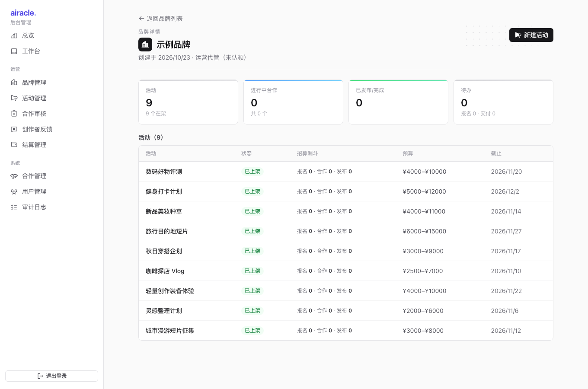Click the megaphone icon in 新建活动

pos(518,35)
